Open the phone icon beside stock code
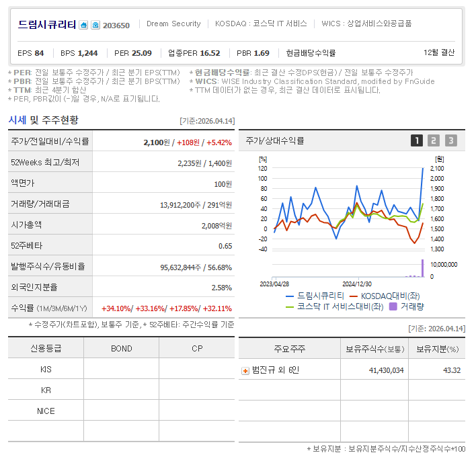 click(95, 25)
